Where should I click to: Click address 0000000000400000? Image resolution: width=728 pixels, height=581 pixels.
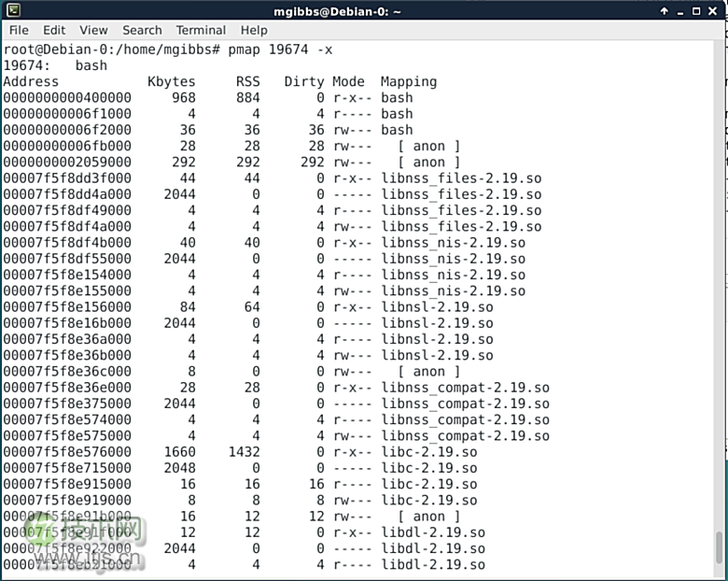(67, 97)
